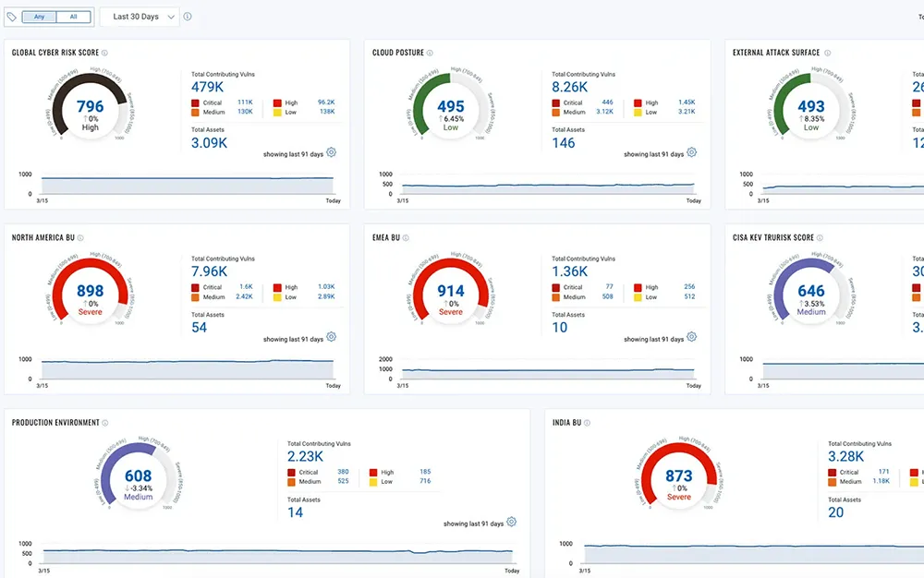Open North America BU trend settings gear
Viewport: 924px width, 578px height.
tap(332, 338)
